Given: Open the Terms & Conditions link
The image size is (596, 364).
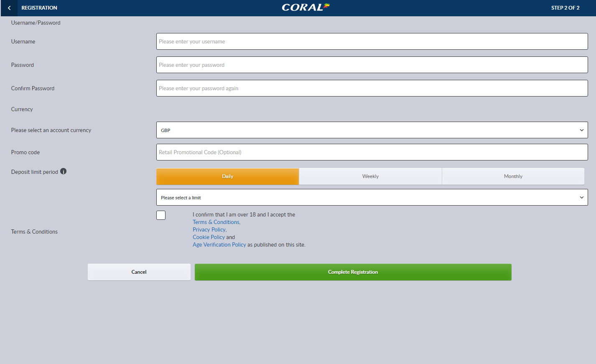Looking at the screenshot, I should tap(216, 222).
